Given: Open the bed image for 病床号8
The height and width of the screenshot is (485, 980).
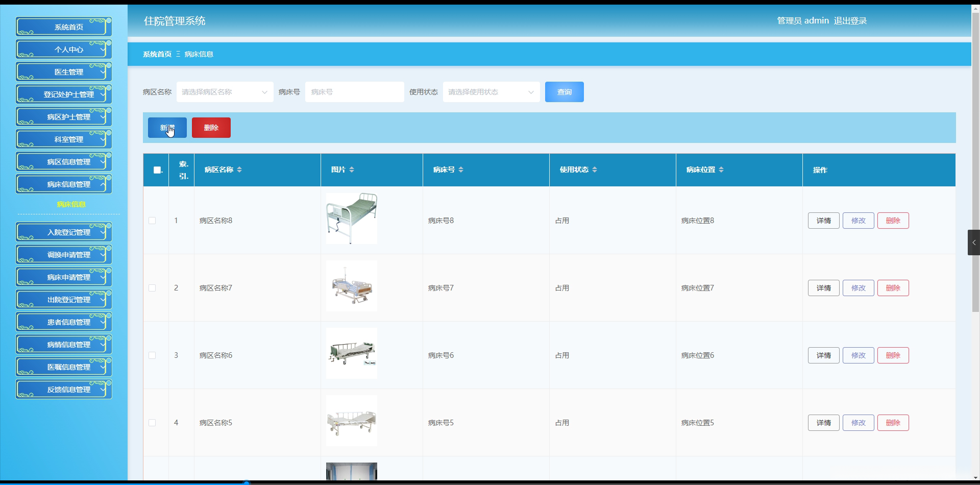Looking at the screenshot, I should (352, 219).
